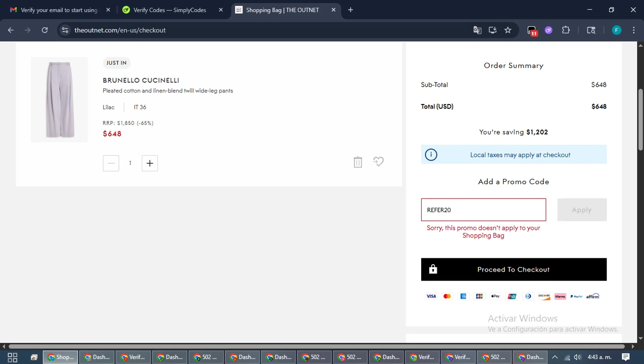Open extension with red 11 badge
This screenshot has height=364, width=644.
pyautogui.click(x=532, y=31)
